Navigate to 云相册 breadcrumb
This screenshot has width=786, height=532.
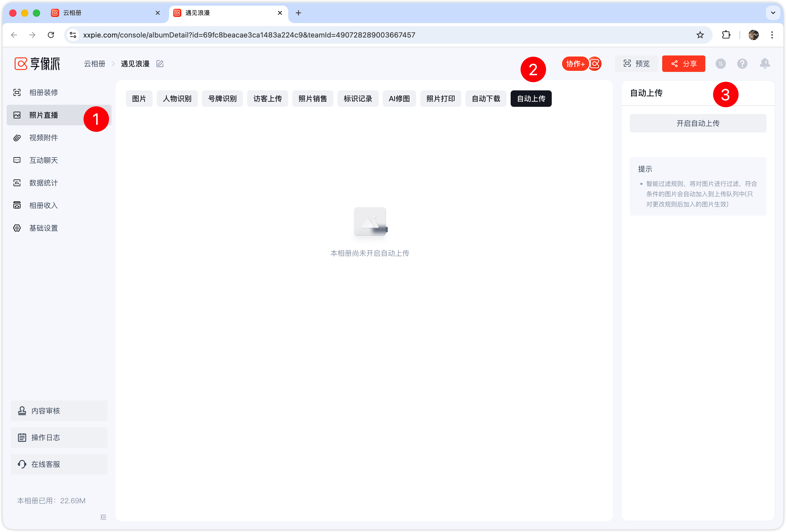(x=94, y=63)
